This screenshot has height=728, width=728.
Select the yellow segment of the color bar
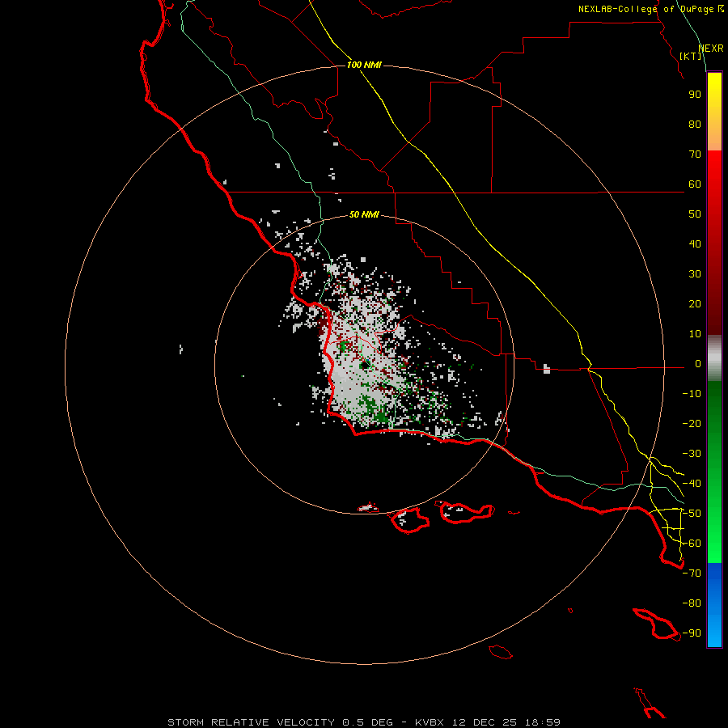pyautogui.click(x=714, y=112)
